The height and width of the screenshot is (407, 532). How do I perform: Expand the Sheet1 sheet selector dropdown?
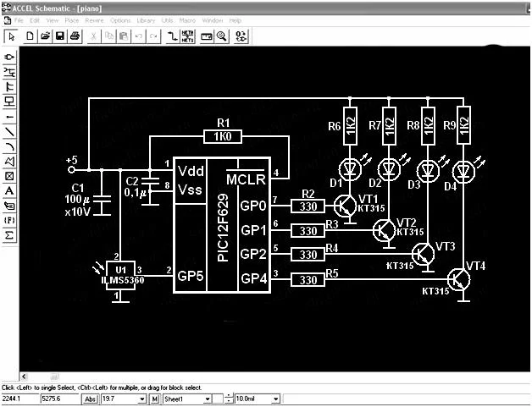pyautogui.click(x=207, y=399)
